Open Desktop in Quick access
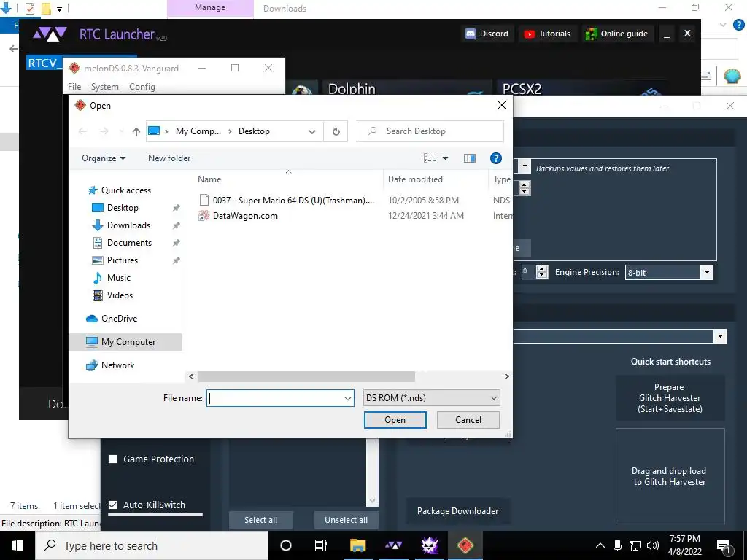 pyautogui.click(x=123, y=208)
